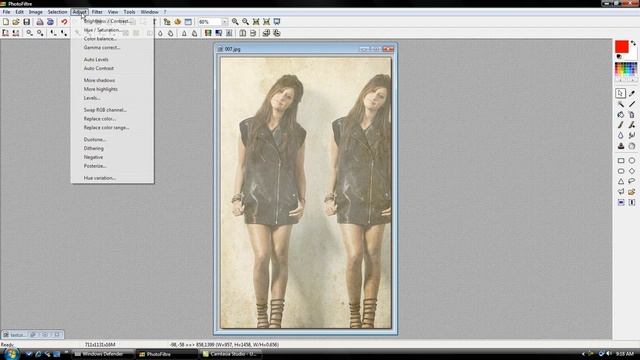Pick a color from the rainbow palette
Image resolution: width=640 pixels, height=360 pixels.
point(626,69)
